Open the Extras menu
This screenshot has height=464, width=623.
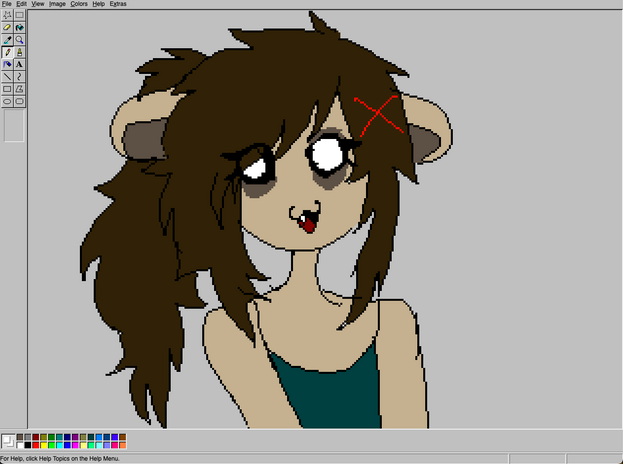tap(118, 4)
